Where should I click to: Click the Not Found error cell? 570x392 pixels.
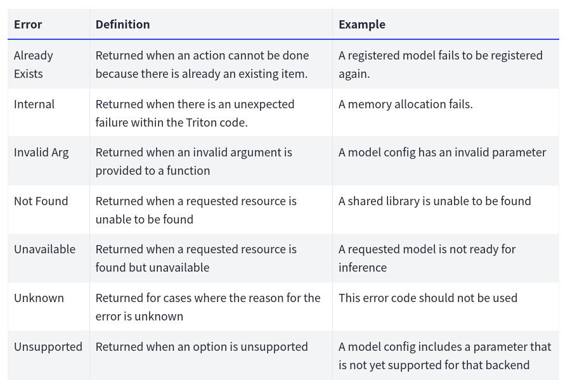pos(41,201)
